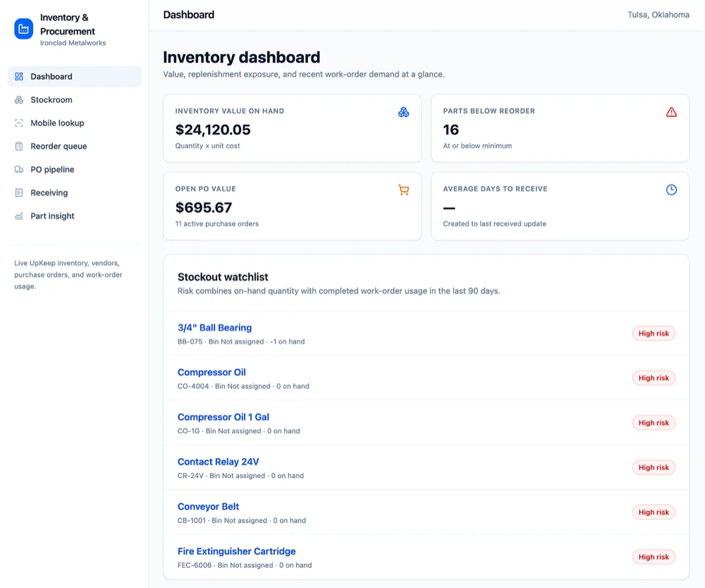Click High risk badge for Compressor Oil row
This screenshot has height=588, width=705.
tap(654, 378)
